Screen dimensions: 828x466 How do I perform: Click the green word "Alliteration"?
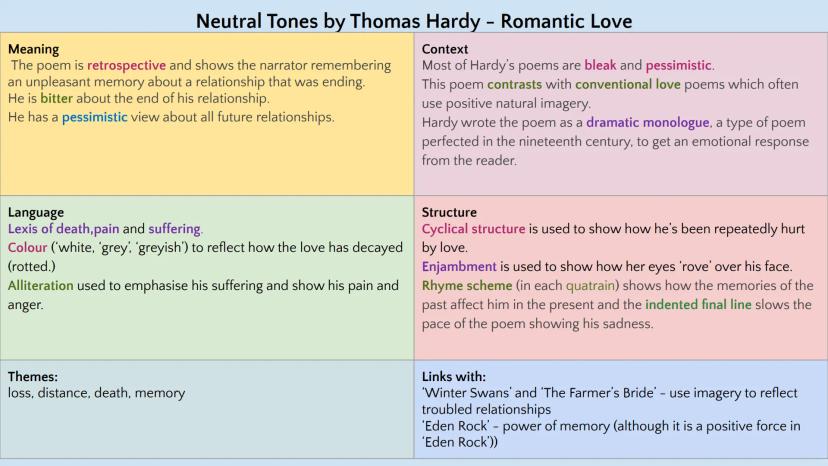coord(40,286)
